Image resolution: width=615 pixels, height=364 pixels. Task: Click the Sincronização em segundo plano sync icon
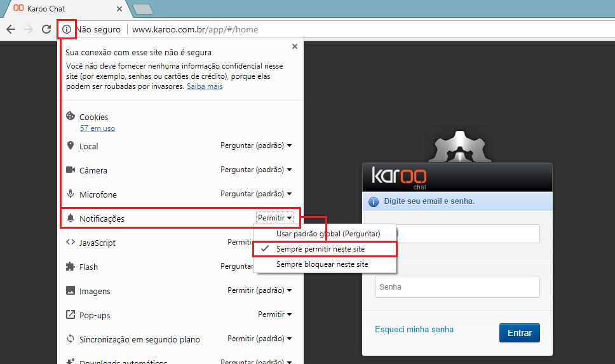pyautogui.click(x=71, y=339)
